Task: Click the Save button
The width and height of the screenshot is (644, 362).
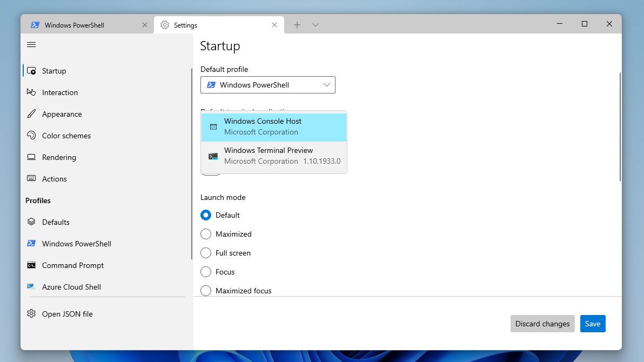Action: coord(593,324)
